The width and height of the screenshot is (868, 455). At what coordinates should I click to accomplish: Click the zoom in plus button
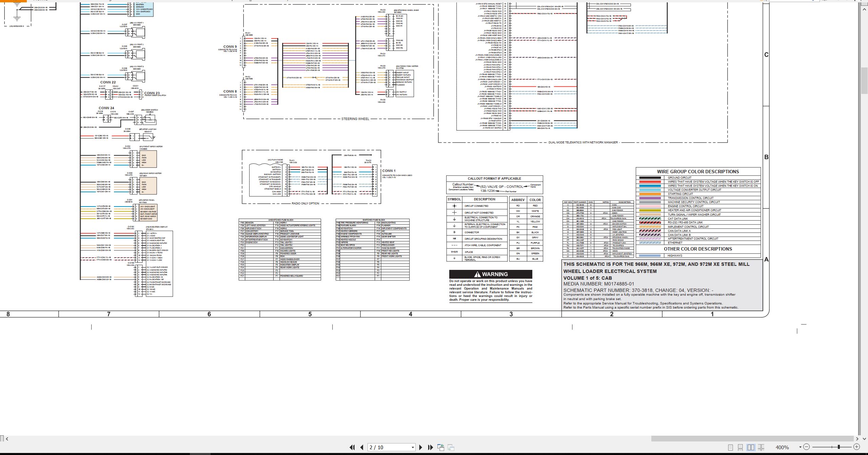pyautogui.click(x=856, y=447)
